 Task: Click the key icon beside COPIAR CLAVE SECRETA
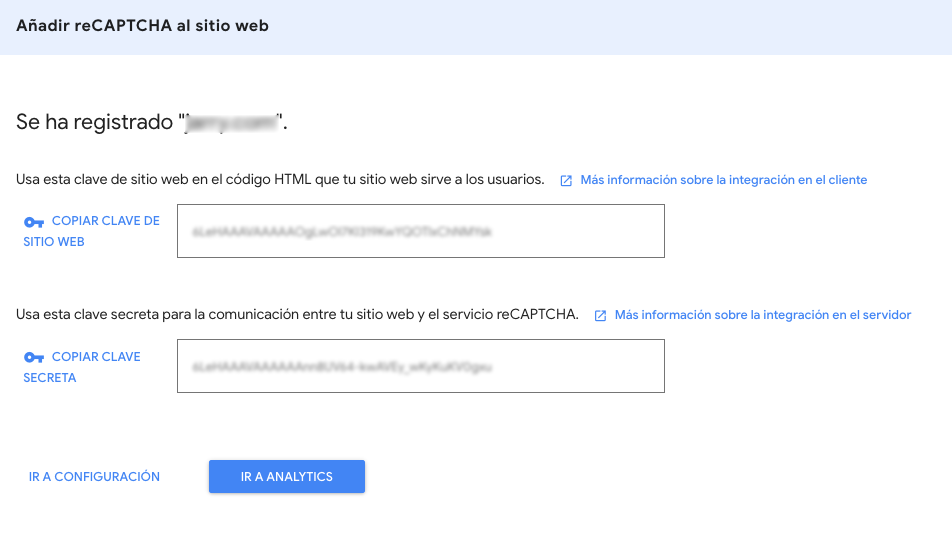click(x=33, y=358)
